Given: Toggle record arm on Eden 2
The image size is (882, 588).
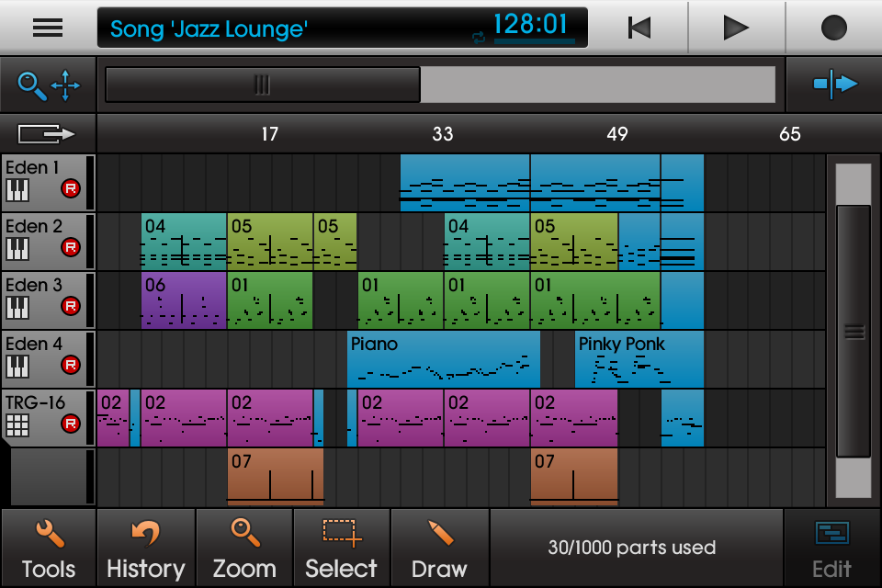Looking at the screenshot, I should pos(71,247).
